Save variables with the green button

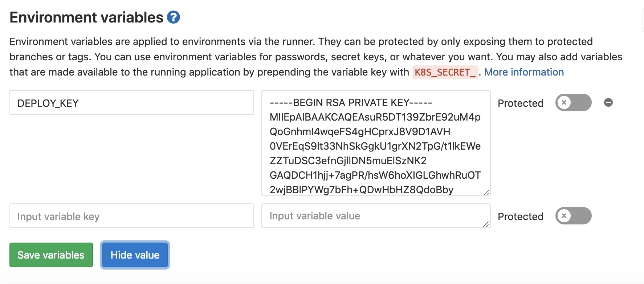point(51,255)
